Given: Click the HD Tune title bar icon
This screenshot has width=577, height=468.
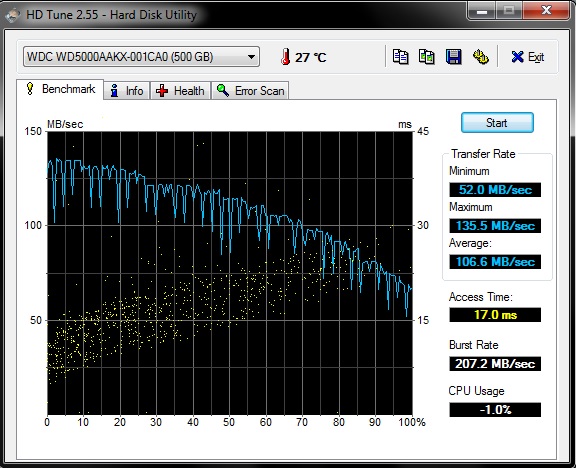Looking at the screenshot, I should (x=13, y=15).
